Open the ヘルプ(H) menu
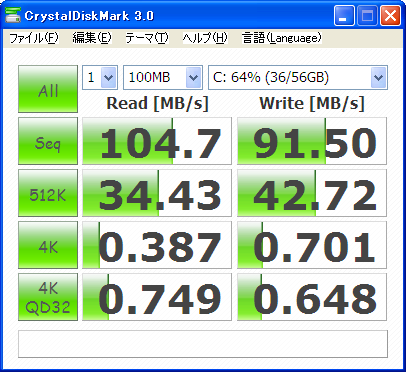Image resolution: width=409 pixels, height=372 pixels. (x=205, y=38)
